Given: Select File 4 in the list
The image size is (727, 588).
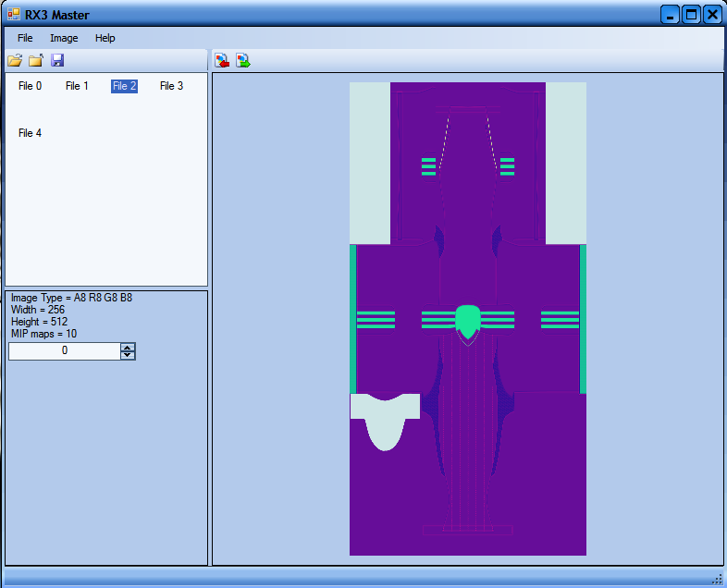Looking at the screenshot, I should (x=30, y=133).
